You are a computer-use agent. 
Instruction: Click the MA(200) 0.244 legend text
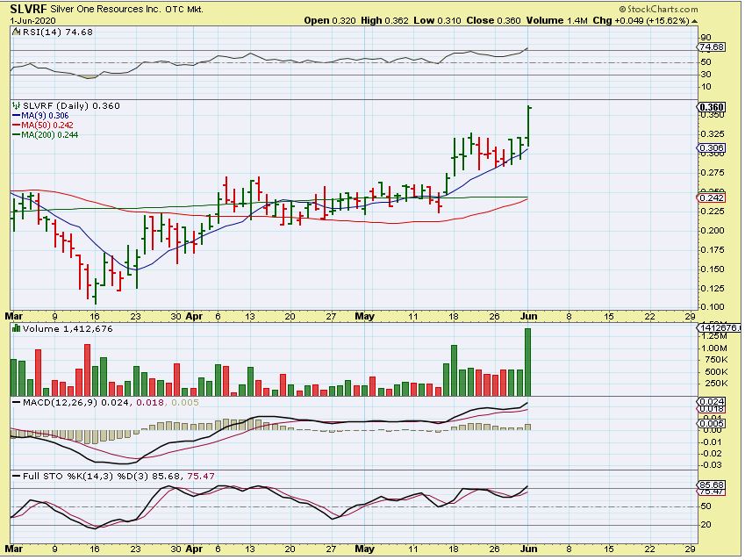pyautogui.click(x=50, y=135)
